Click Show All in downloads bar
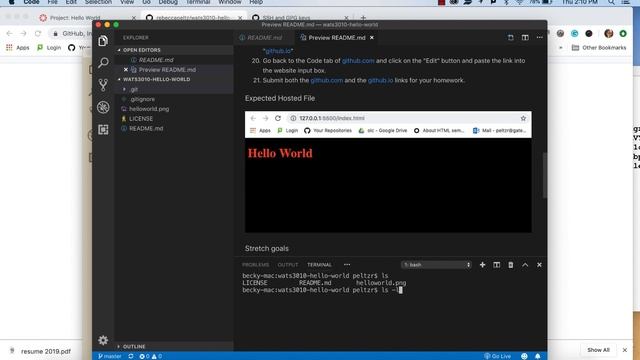Image resolution: width=640 pixels, height=360 pixels. [598, 350]
